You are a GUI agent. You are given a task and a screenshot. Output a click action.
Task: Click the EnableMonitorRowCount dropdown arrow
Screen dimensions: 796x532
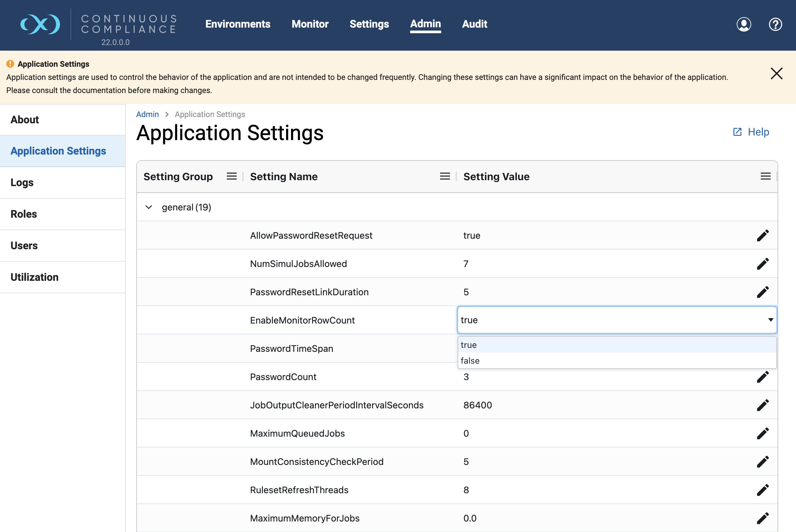pos(771,320)
